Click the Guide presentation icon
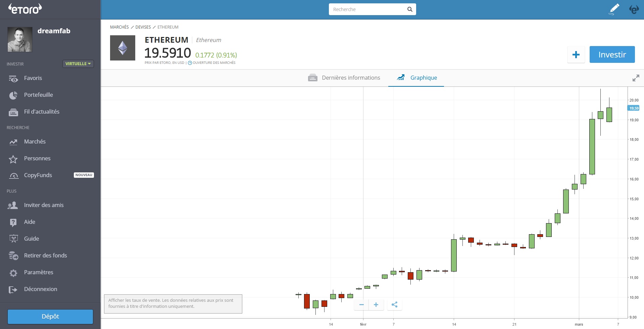The width and height of the screenshot is (644, 329). [x=13, y=239]
